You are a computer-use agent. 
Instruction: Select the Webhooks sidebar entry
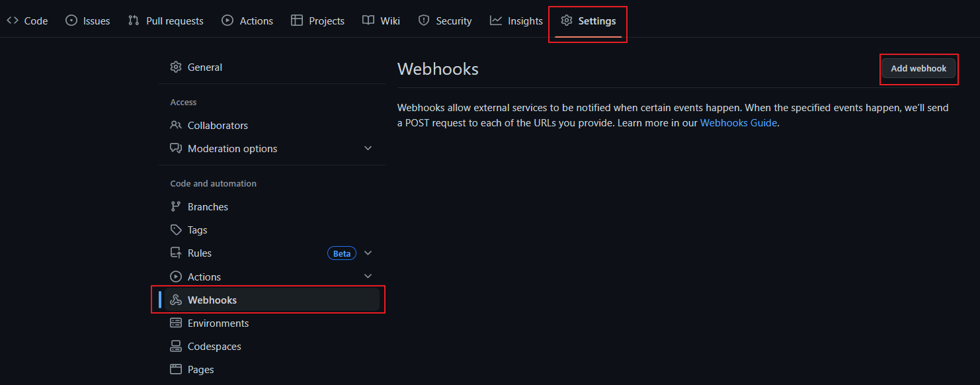pos(272,300)
